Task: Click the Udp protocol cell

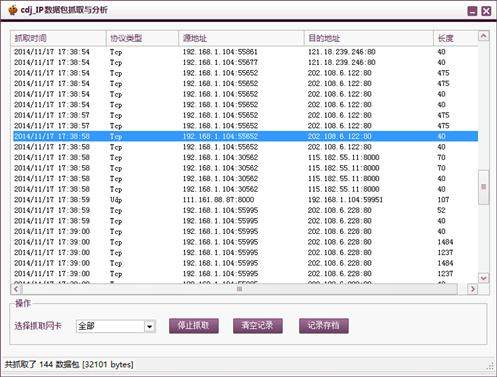Action: pyautogui.click(x=116, y=200)
